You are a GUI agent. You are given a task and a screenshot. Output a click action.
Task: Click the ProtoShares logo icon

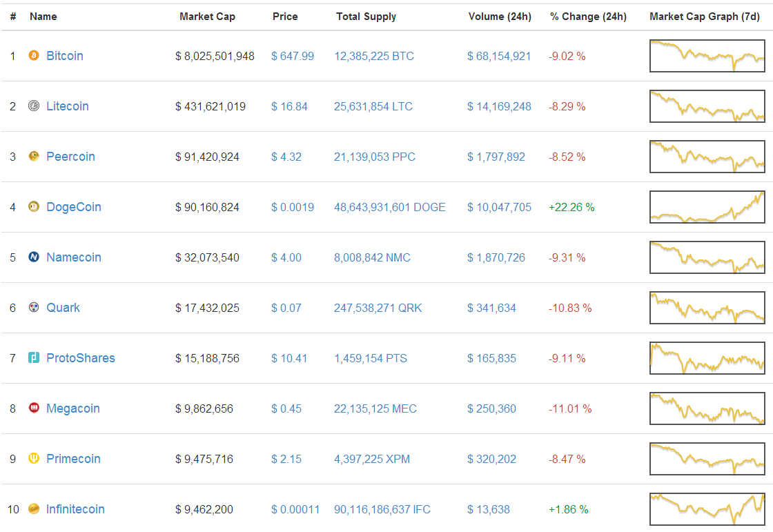tap(34, 357)
